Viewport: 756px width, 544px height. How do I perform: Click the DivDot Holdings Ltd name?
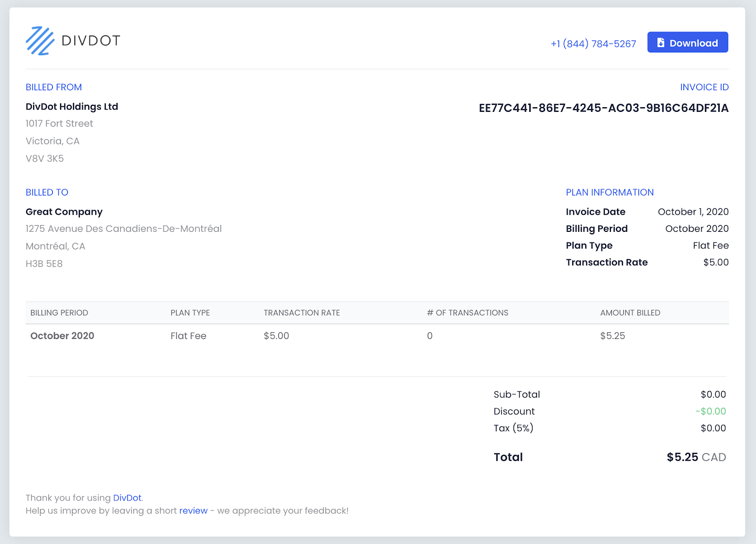[x=72, y=107]
